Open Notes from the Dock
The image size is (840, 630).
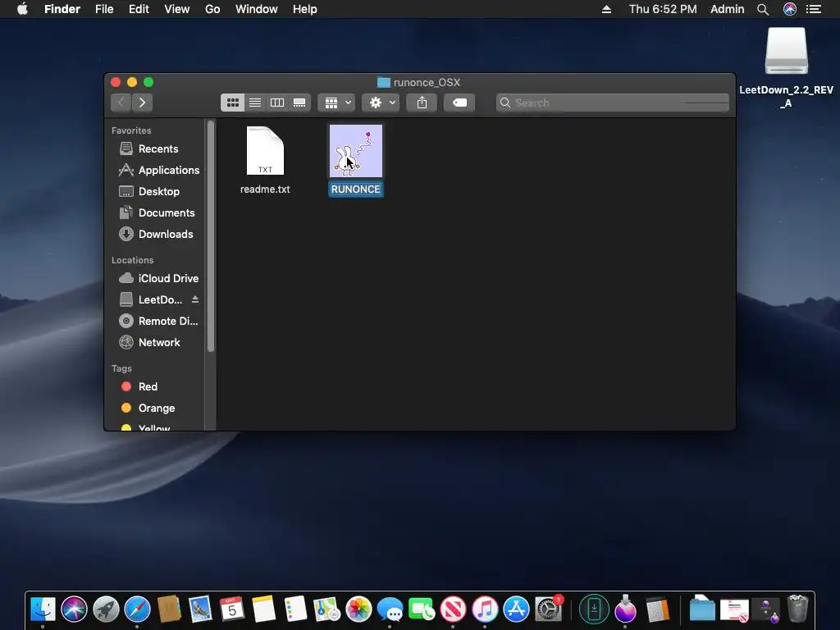pyautogui.click(x=263, y=609)
